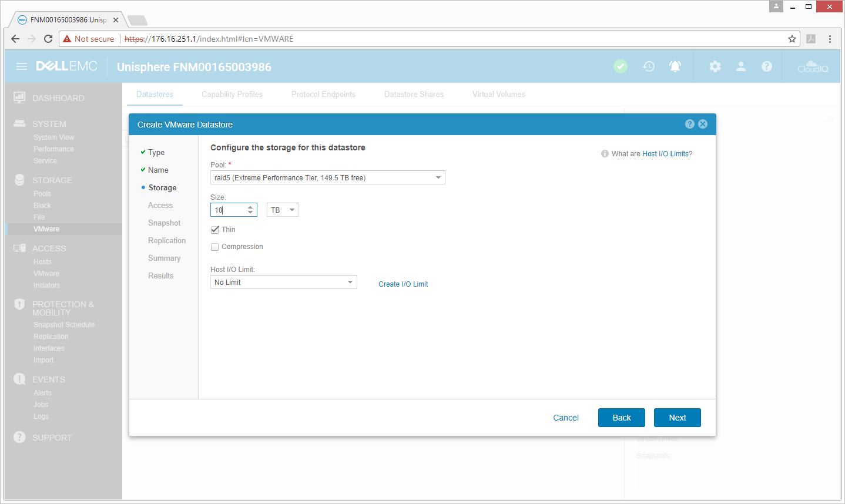Image resolution: width=845 pixels, height=504 pixels.
Task: Select the Storage wizard step
Action: (x=162, y=187)
